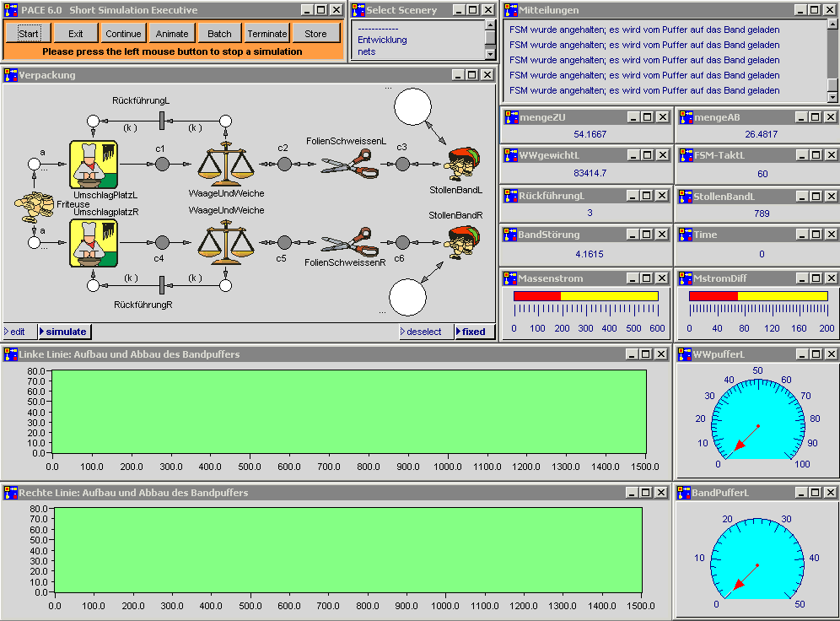The height and width of the screenshot is (621, 840).
Task: Click the Animate button
Action: 172,33
